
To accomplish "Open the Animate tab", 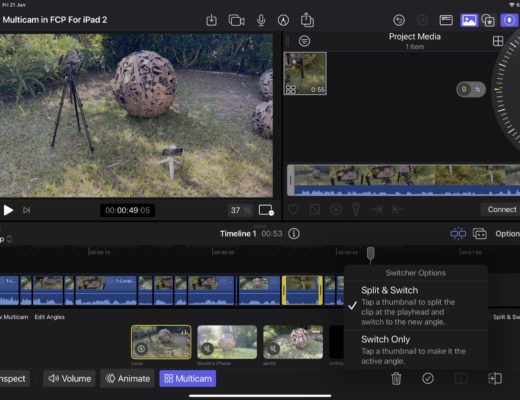I will (127, 379).
